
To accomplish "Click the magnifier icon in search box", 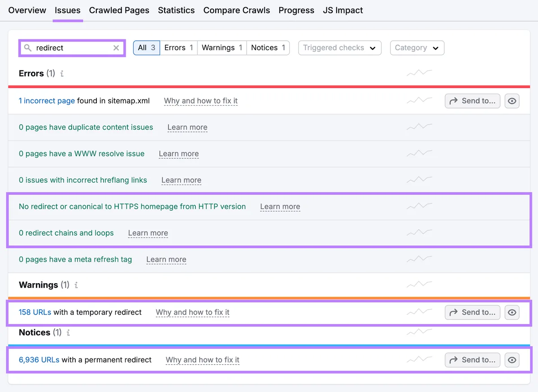I will (28, 48).
